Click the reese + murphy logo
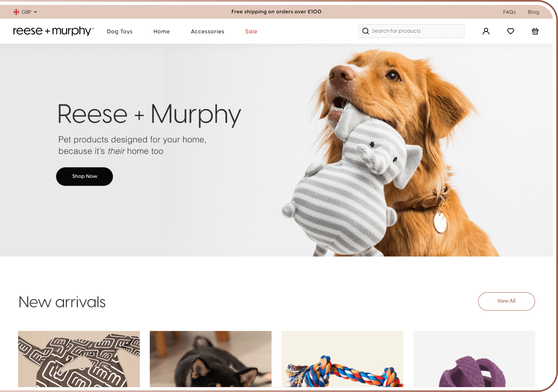 point(53,31)
